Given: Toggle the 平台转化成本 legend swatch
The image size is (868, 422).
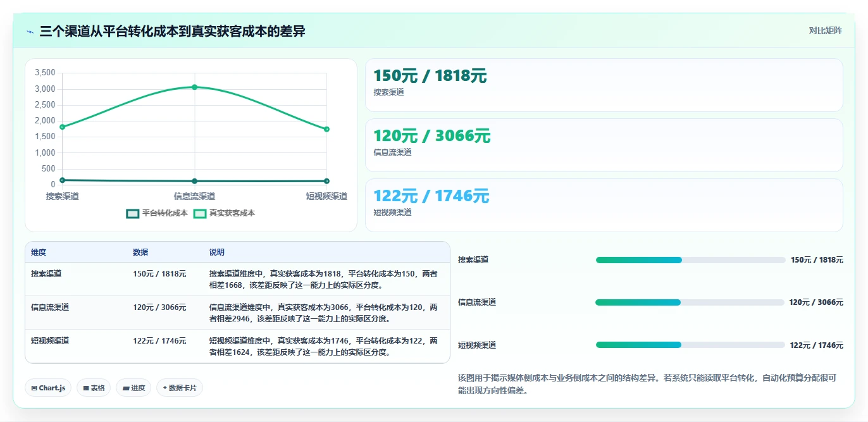Looking at the screenshot, I should tap(133, 214).
